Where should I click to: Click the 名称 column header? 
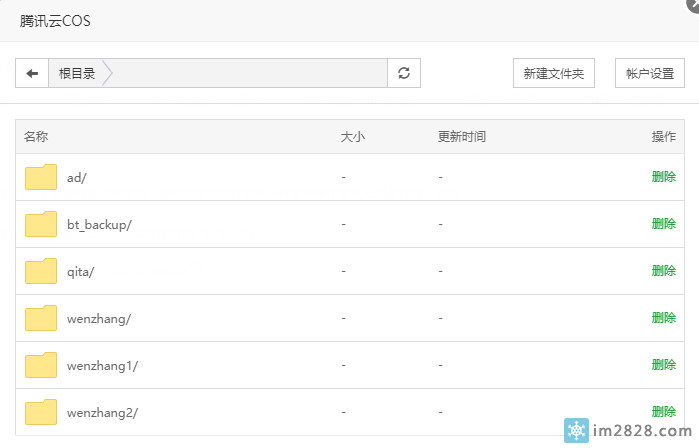pyautogui.click(x=36, y=136)
